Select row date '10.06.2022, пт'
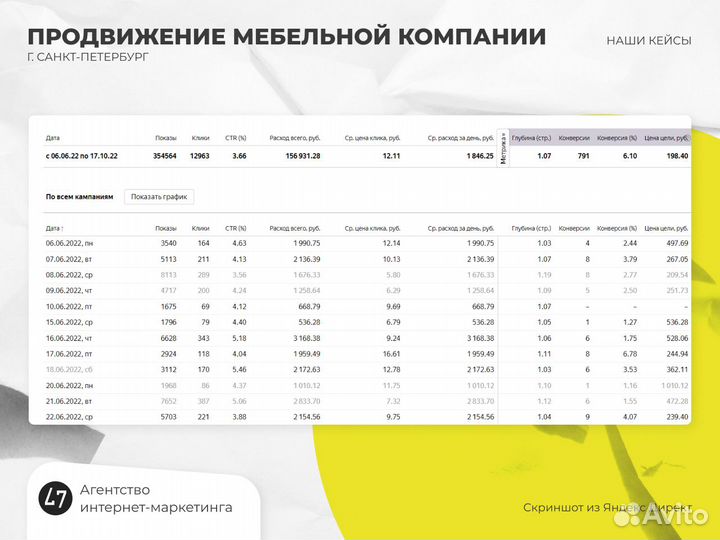This screenshot has width=720, height=540. point(69,307)
